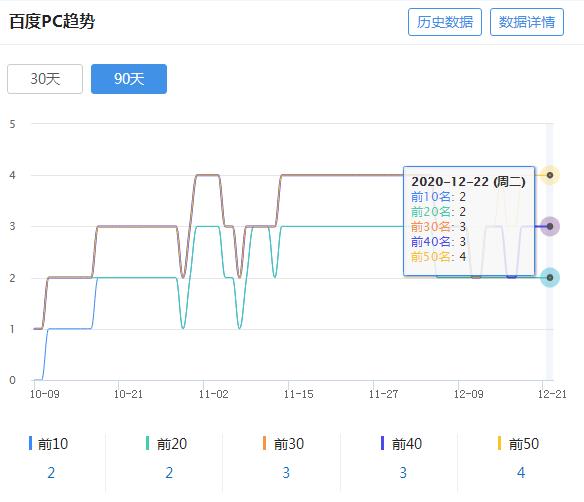This screenshot has height=502, width=584.
Task: Select the 90天 range tab
Action: (129, 79)
